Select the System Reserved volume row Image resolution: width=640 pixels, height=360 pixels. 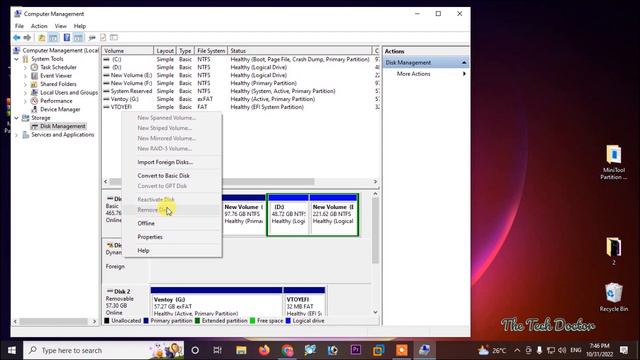point(241,91)
